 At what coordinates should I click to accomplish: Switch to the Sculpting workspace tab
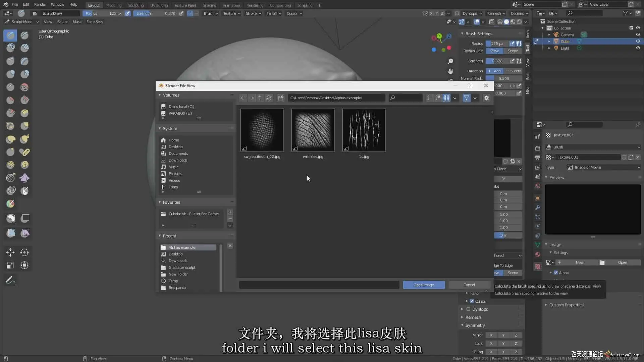tap(136, 5)
